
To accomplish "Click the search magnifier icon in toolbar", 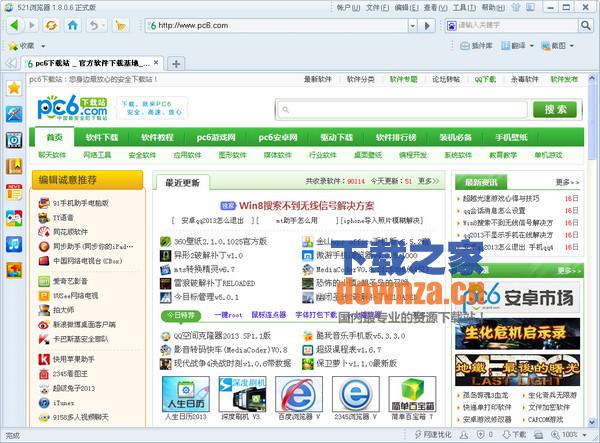I will (585, 26).
